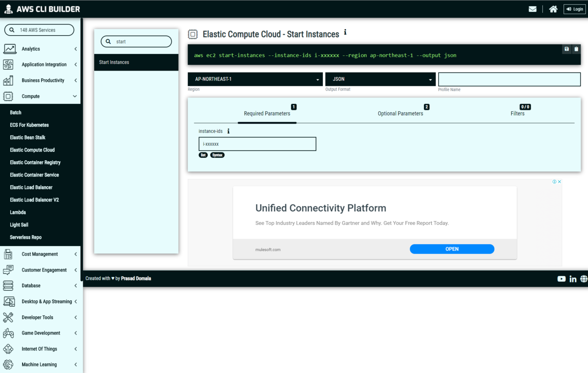This screenshot has height=373, width=588.
Task: Click the Machine Learning category icon
Action: (x=8, y=365)
